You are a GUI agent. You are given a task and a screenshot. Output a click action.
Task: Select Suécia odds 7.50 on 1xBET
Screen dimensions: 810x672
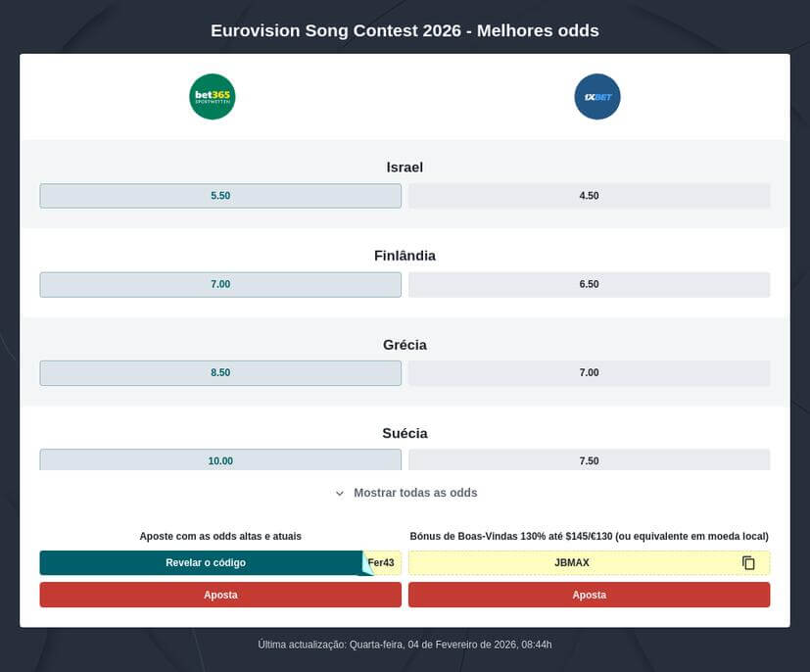coord(589,460)
